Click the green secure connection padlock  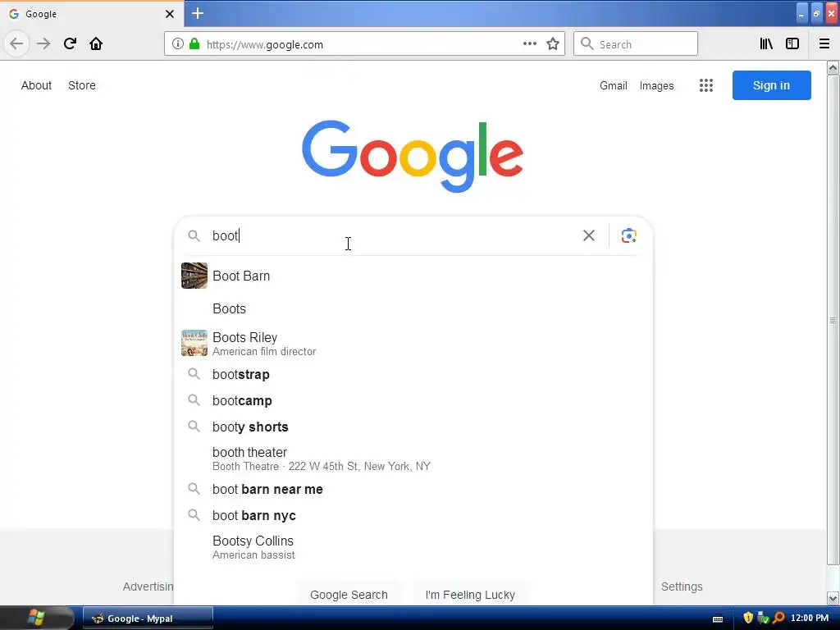194,44
